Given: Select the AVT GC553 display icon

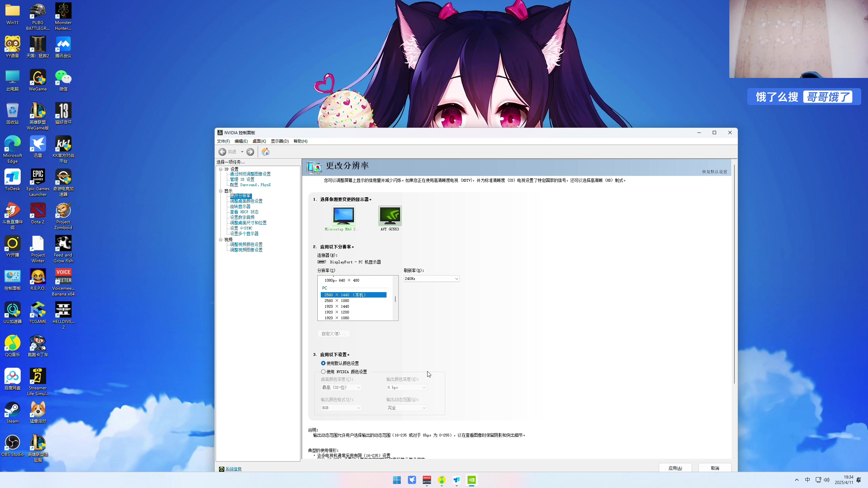Looking at the screenshot, I should pos(390,216).
